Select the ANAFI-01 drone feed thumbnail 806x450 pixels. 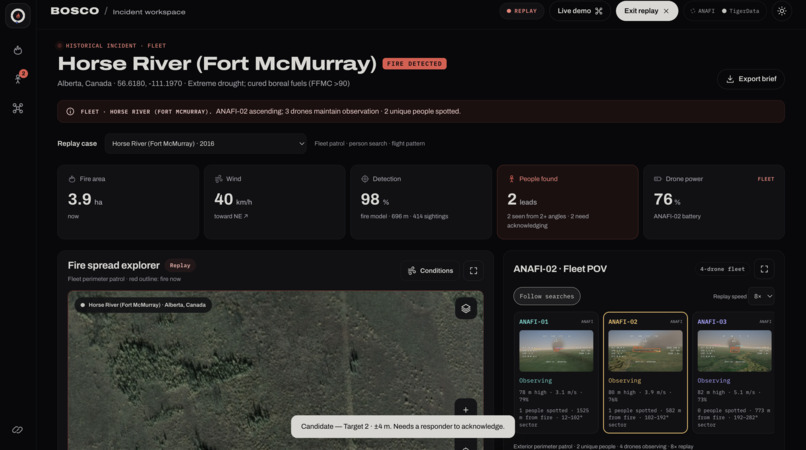[556, 351]
